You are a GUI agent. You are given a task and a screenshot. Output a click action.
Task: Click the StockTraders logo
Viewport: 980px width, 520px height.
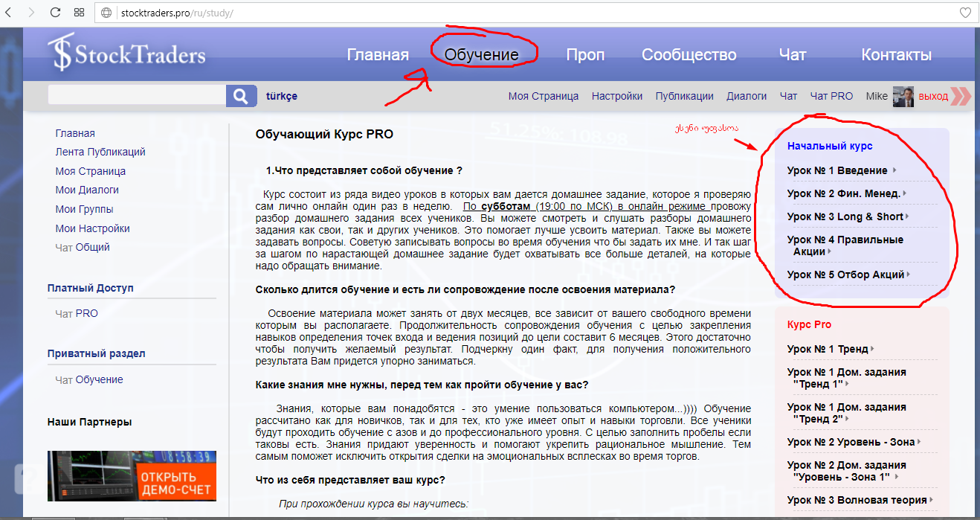pyautogui.click(x=126, y=54)
